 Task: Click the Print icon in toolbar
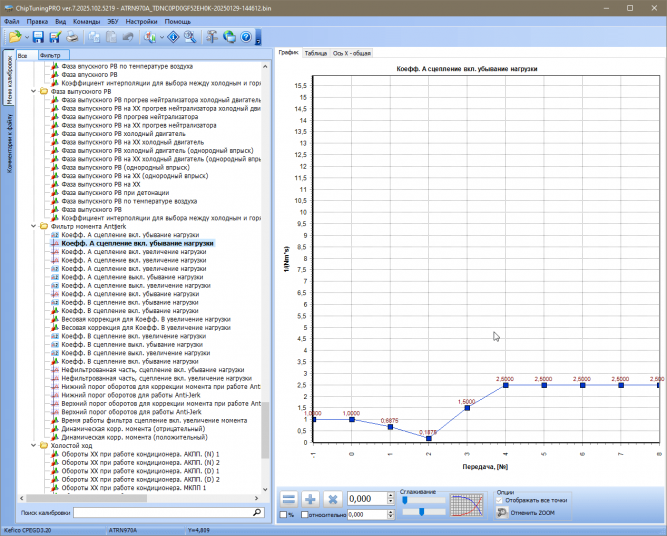(72, 37)
